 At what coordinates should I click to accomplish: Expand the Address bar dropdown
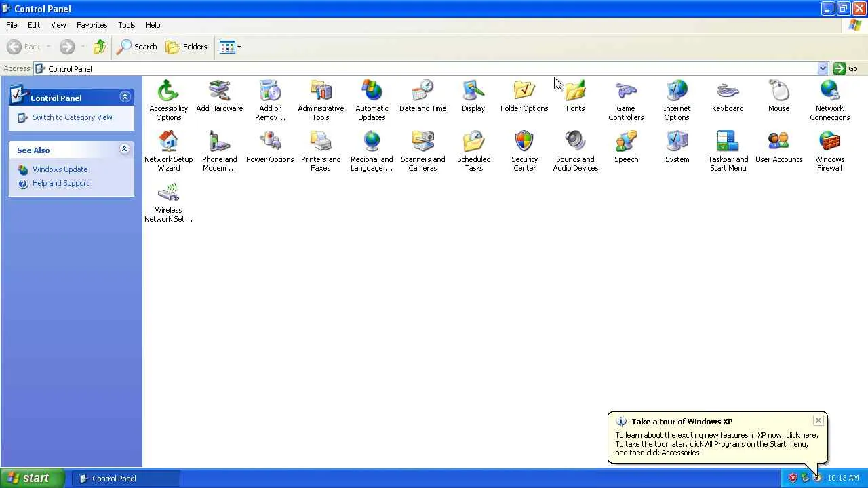tap(823, 68)
